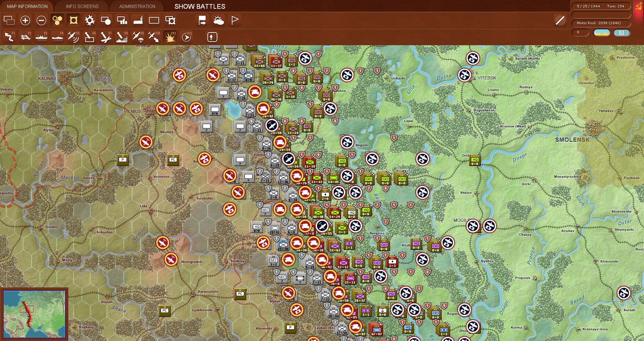Toggle the hex grid display button
The height and width of the screenshot is (341, 644).
pyautogui.click(x=57, y=20)
